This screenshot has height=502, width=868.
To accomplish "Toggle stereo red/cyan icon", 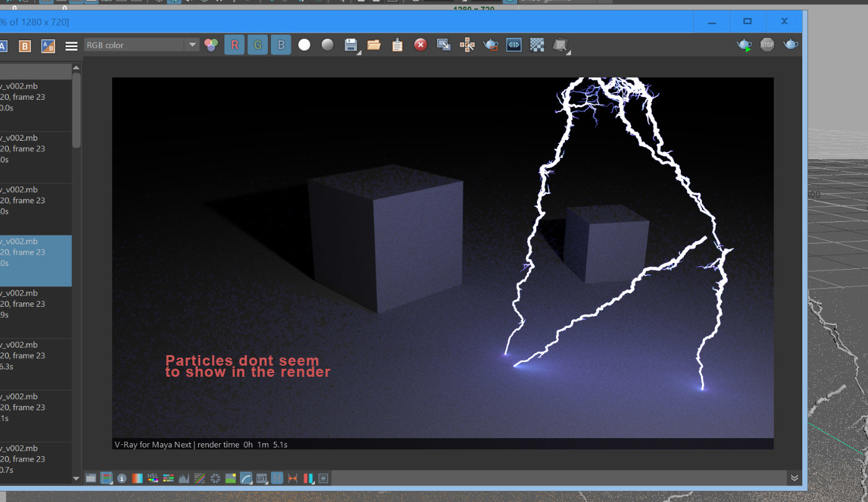I will 308,478.
